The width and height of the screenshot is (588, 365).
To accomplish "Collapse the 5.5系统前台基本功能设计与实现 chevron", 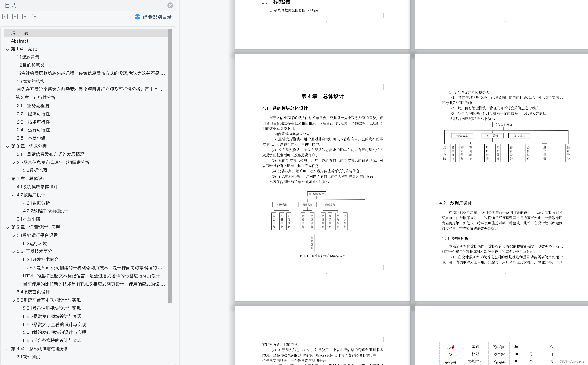I will (x=13, y=300).
